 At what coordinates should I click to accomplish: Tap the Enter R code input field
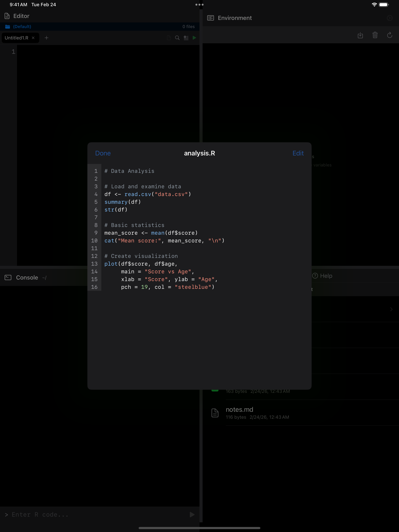[x=72, y=514]
